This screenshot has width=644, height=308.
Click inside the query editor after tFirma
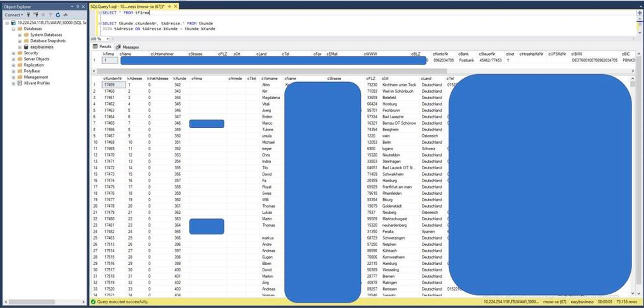(x=150, y=13)
